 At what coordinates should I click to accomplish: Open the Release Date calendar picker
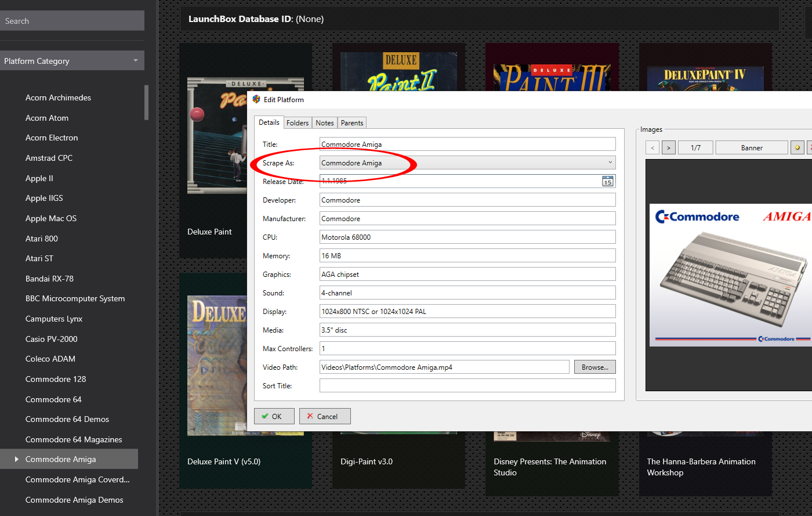[x=607, y=182]
